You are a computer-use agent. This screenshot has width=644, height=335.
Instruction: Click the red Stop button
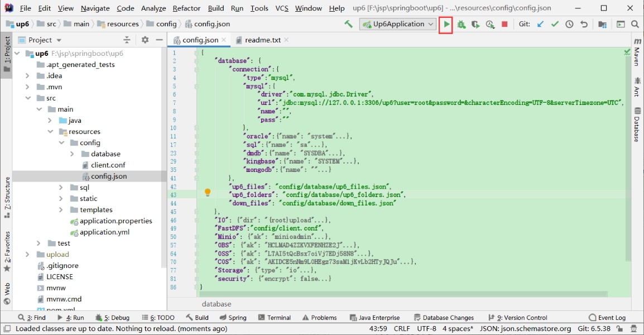pos(504,25)
